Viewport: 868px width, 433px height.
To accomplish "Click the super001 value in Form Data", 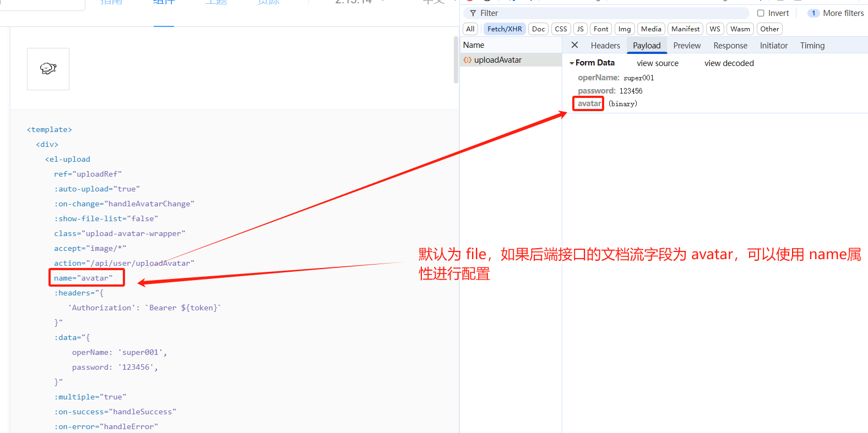I will pos(639,78).
